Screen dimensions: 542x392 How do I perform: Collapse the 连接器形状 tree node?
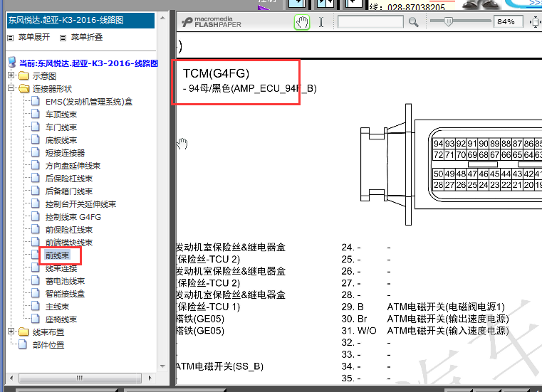[x=11, y=88]
